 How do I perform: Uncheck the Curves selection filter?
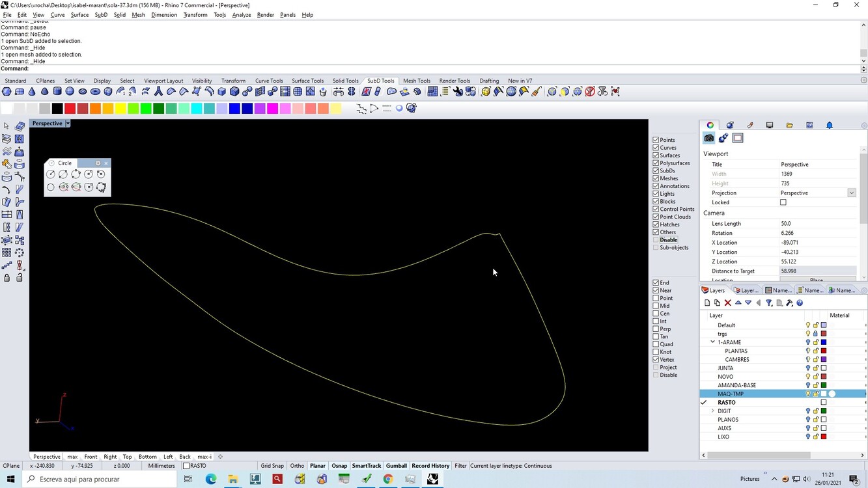[x=656, y=148]
